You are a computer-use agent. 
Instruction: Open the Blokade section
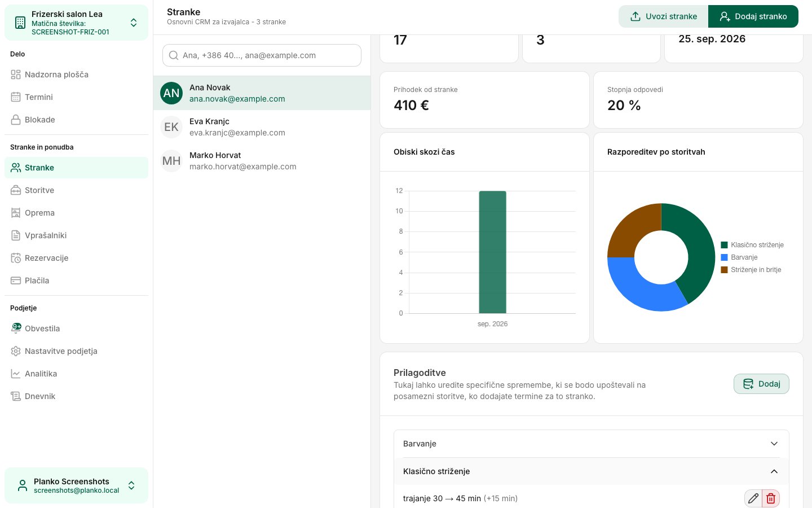point(76,120)
